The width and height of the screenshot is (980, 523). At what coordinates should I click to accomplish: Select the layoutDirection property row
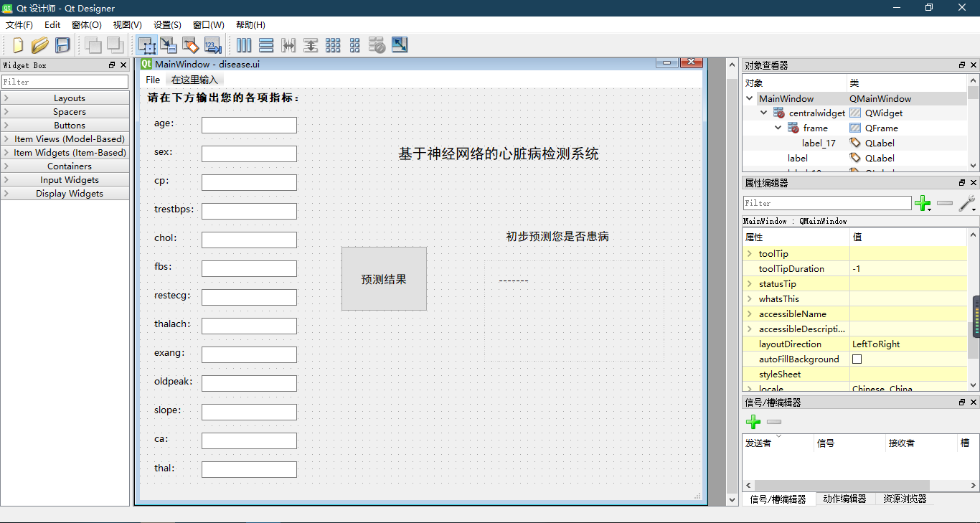tap(854, 344)
